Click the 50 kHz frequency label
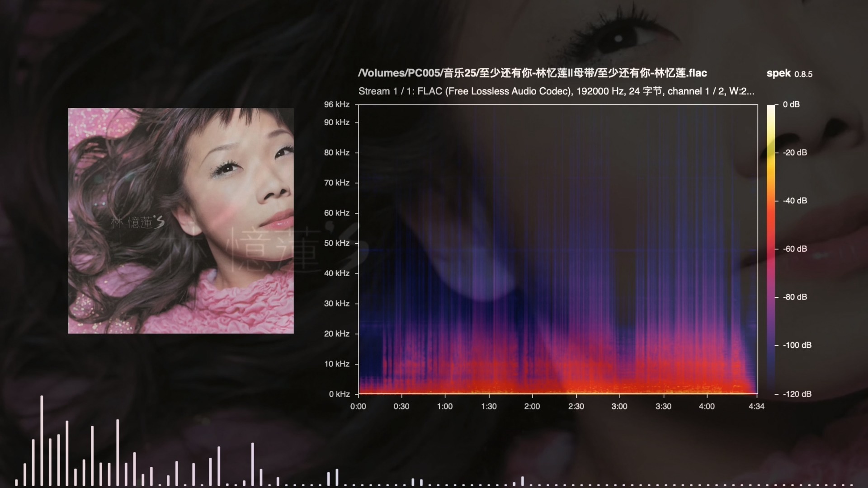 click(x=337, y=243)
